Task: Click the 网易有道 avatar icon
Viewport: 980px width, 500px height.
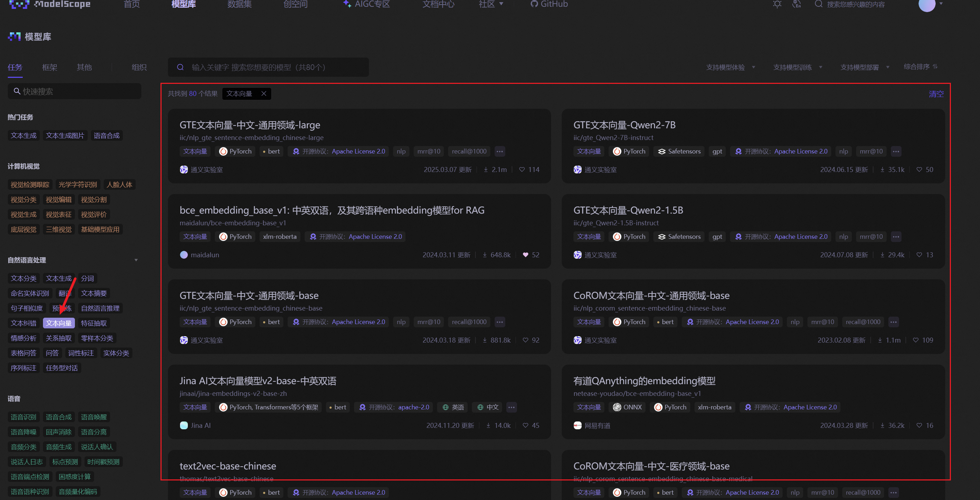Action: click(577, 425)
